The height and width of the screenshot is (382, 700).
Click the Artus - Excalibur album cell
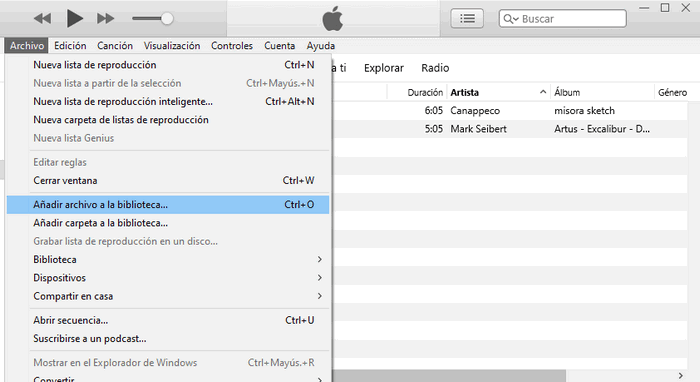click(x=602, y=129)
